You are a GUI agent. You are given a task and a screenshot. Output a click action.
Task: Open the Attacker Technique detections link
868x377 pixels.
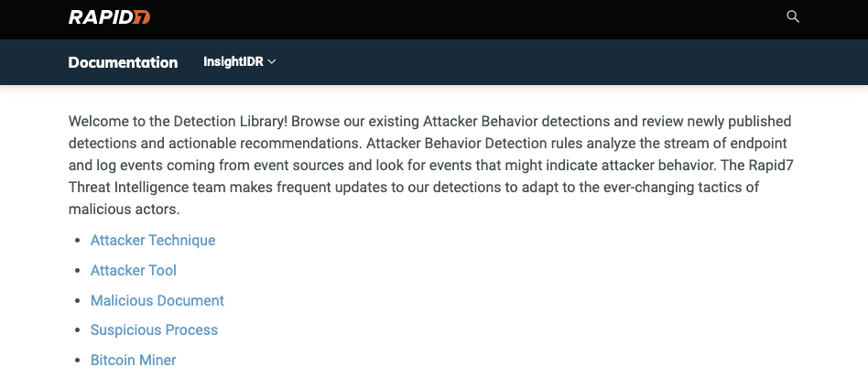(153, 241)
